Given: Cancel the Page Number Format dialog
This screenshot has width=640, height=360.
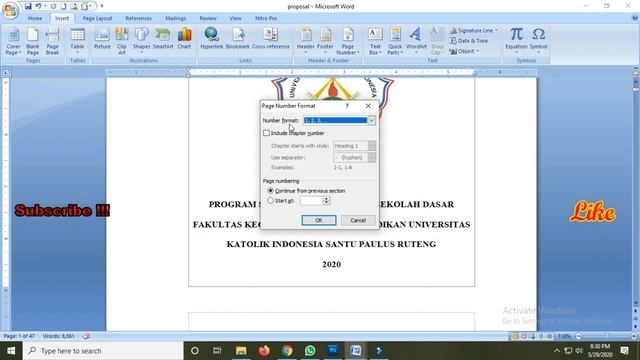Looking at the screenshot, I should [358, 220].
